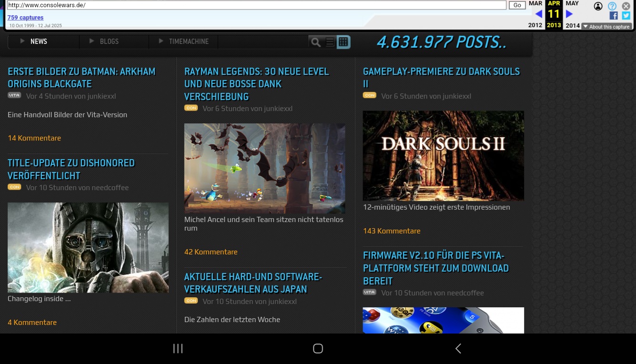This screenshot has height=364, width=636.
Task: Open 4 Kommentare link
Action: click(32, 323)
